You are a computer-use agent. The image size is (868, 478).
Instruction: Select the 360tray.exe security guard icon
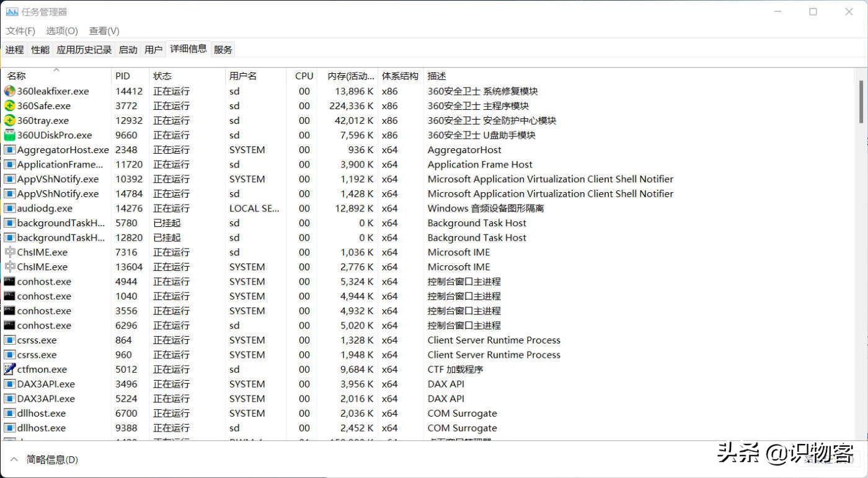click(x=10, y=120)
